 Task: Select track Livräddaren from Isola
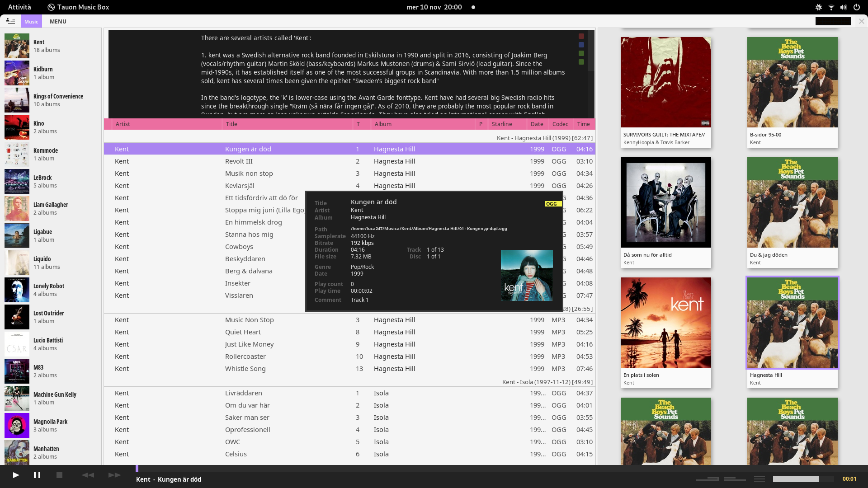coord(349,393)
